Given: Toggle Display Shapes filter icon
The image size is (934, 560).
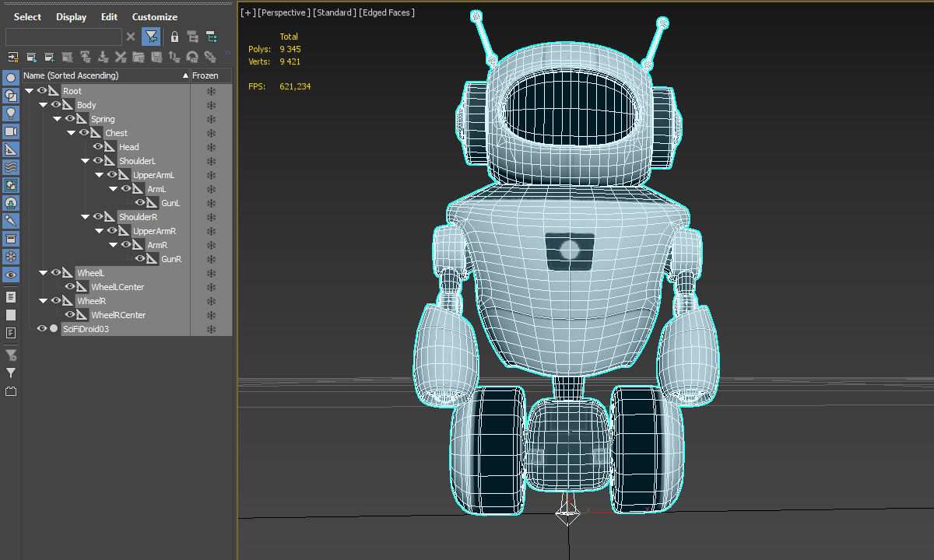Looking at the screenshot, I should click(11, 96).
